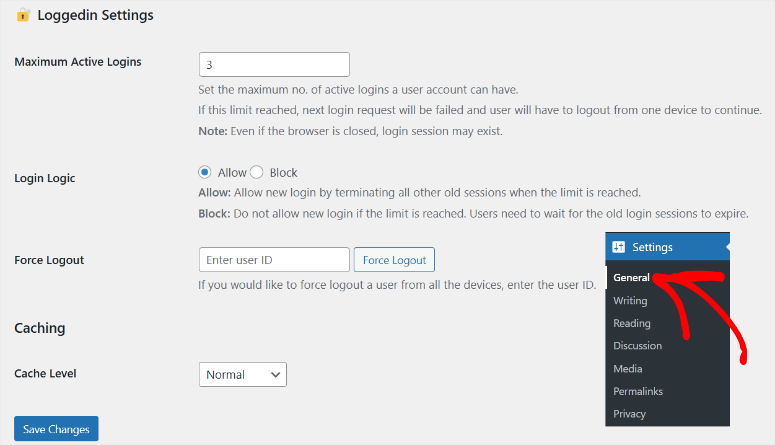Open the Media settings page
Screen dimensions: 775x445
628,369
